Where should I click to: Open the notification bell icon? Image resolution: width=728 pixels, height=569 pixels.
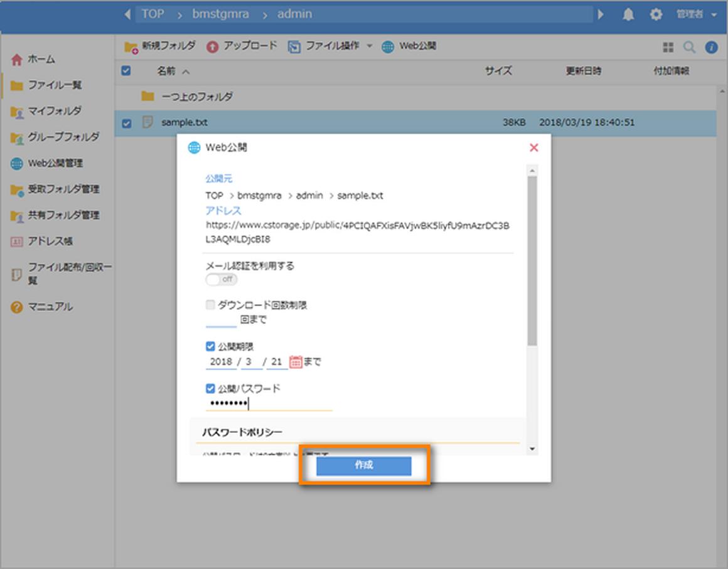coord(629,14)
